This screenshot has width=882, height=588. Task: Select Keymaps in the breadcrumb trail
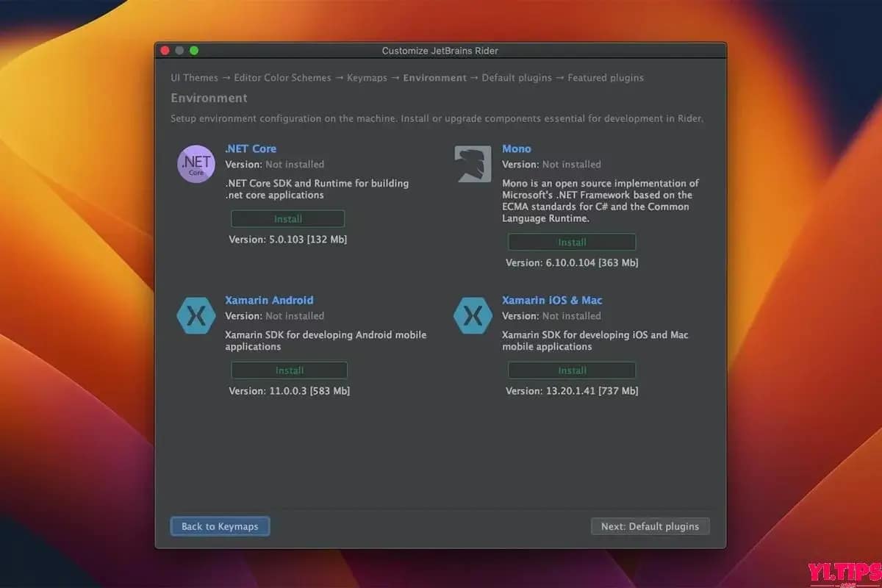point(367,77)
